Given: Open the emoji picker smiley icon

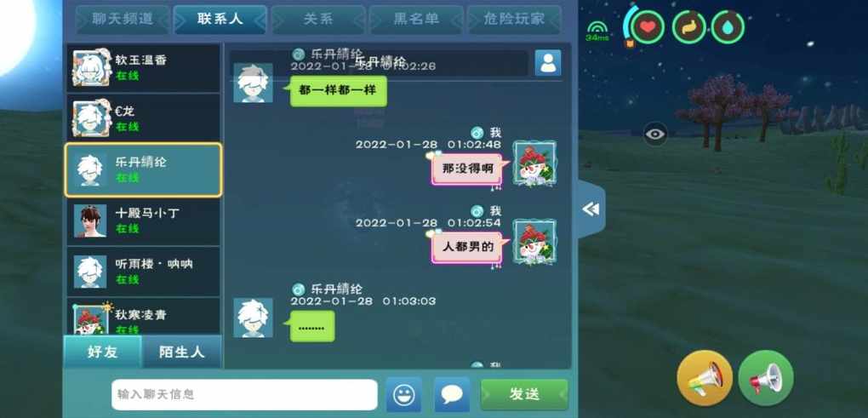Looking at the screenshot, I should [x=404, y=395].
